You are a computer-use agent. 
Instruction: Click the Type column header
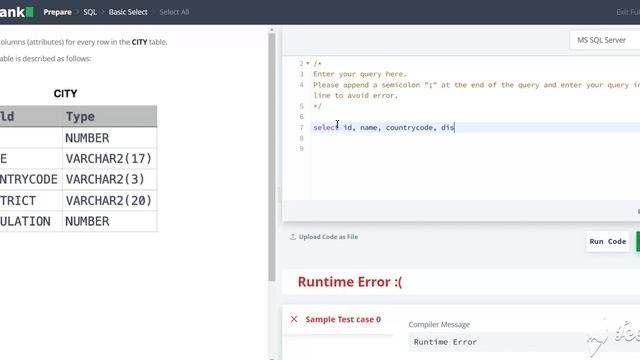click(x=109, y=116)
